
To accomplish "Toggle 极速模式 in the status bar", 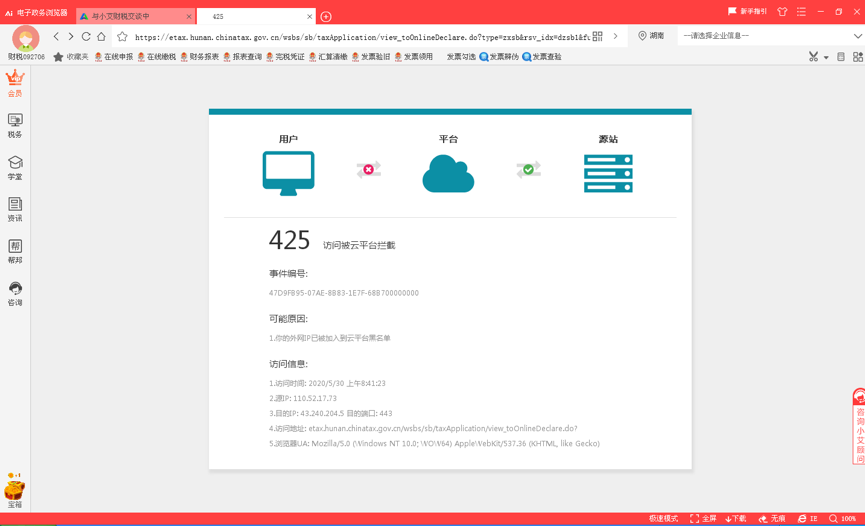I will pos(664,519).
